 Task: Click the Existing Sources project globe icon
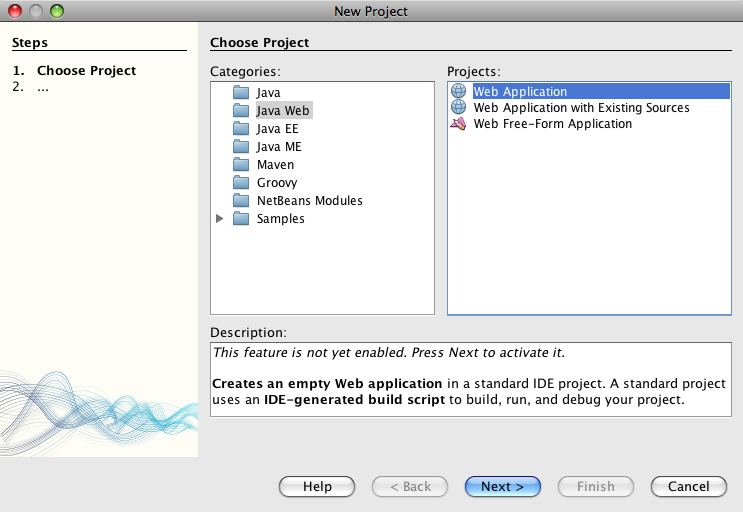459,108
